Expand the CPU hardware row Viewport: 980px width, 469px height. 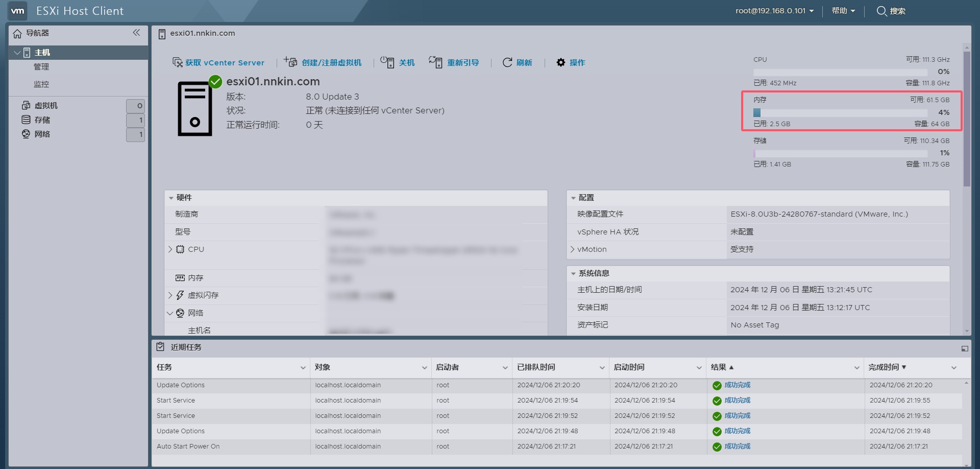(170, 249)
